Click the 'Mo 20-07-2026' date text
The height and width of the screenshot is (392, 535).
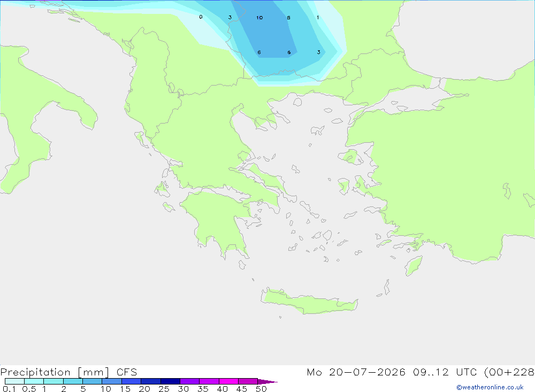point(356,372)
